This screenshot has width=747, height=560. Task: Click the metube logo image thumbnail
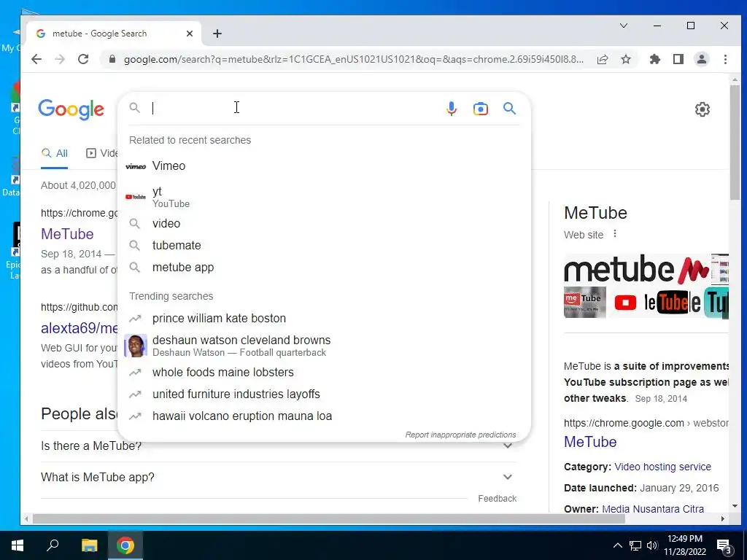(x=637, y=269)
